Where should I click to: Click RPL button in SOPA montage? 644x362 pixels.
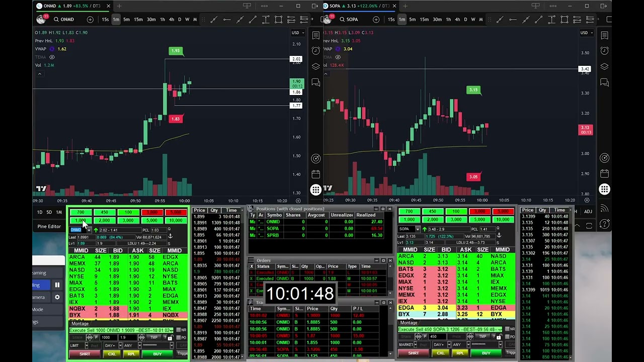coord(460,353)
